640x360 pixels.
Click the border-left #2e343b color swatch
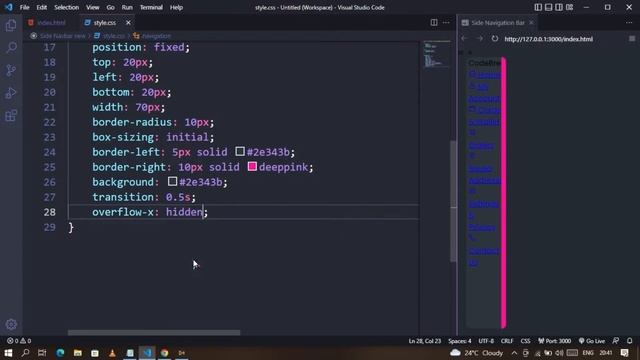click(240, 151)
